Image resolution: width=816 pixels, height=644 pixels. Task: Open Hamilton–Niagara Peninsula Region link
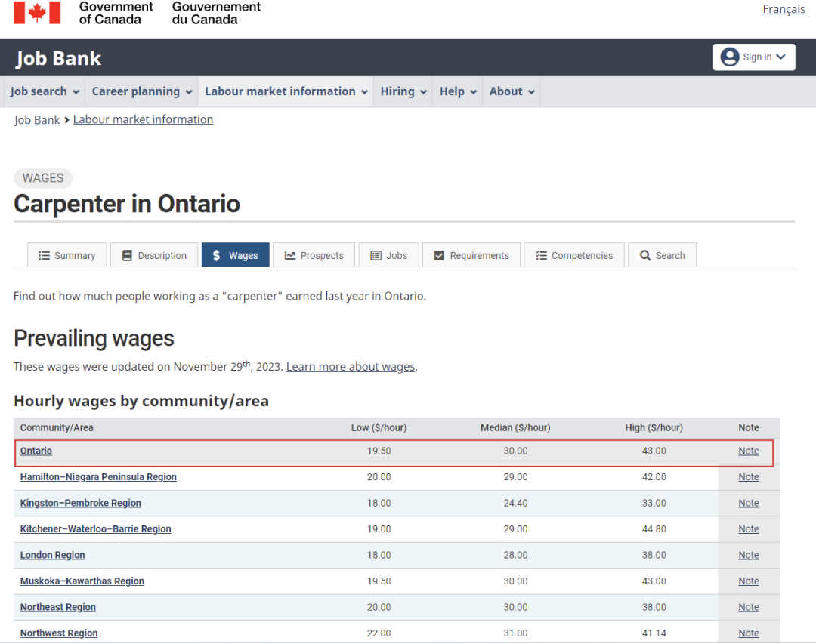(x=98, y=477)
